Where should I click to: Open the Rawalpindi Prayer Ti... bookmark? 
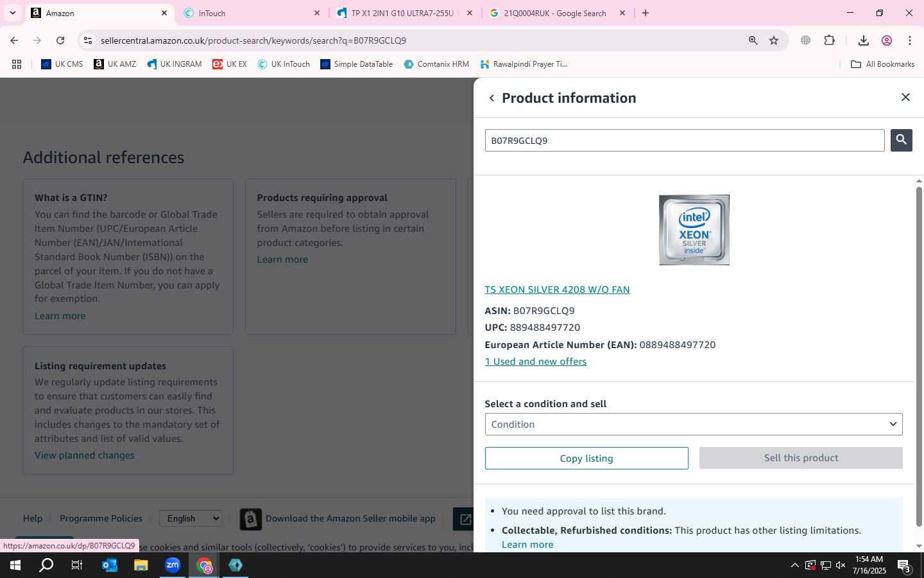(x=524, y=64)
